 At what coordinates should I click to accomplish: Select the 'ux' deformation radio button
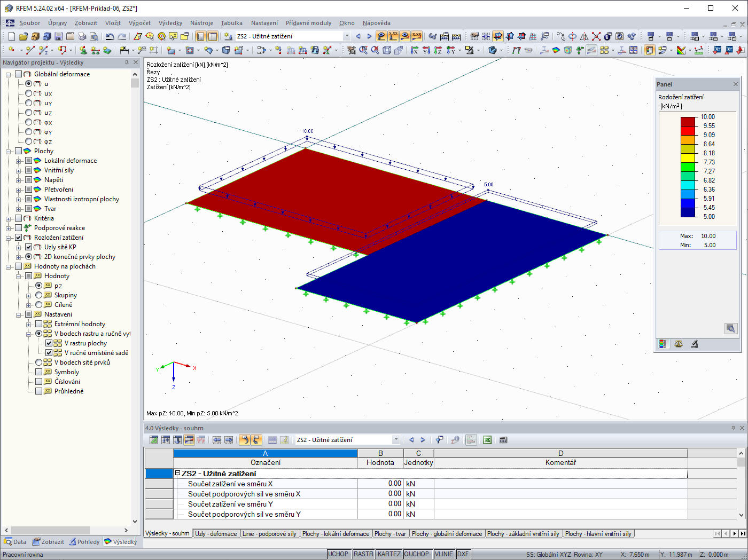[x=29, y=93]
